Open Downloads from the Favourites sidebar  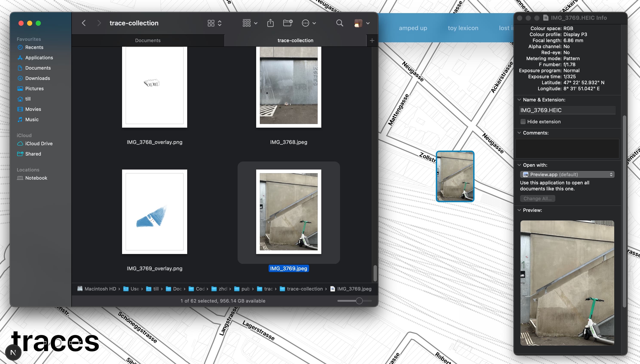pyautogui.click(x=37, y=78)
